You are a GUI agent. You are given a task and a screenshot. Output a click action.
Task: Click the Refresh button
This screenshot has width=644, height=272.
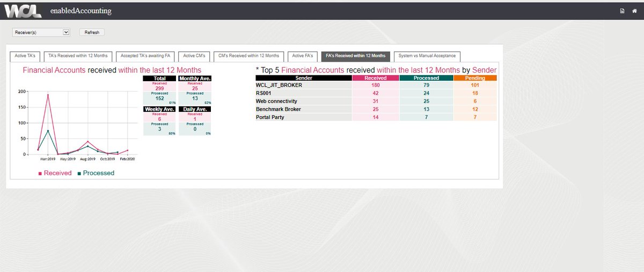tap(92, 32)
